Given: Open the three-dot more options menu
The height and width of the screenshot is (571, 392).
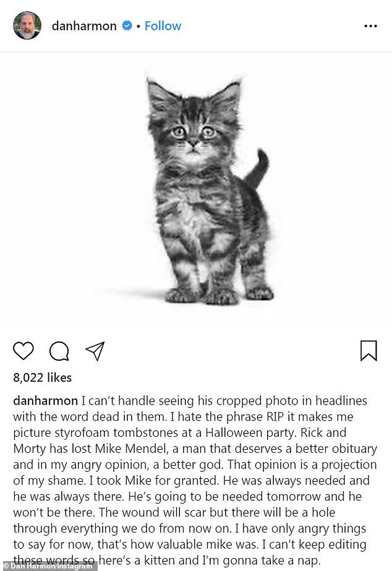Looking at the screenshot, I should point(370,26).
